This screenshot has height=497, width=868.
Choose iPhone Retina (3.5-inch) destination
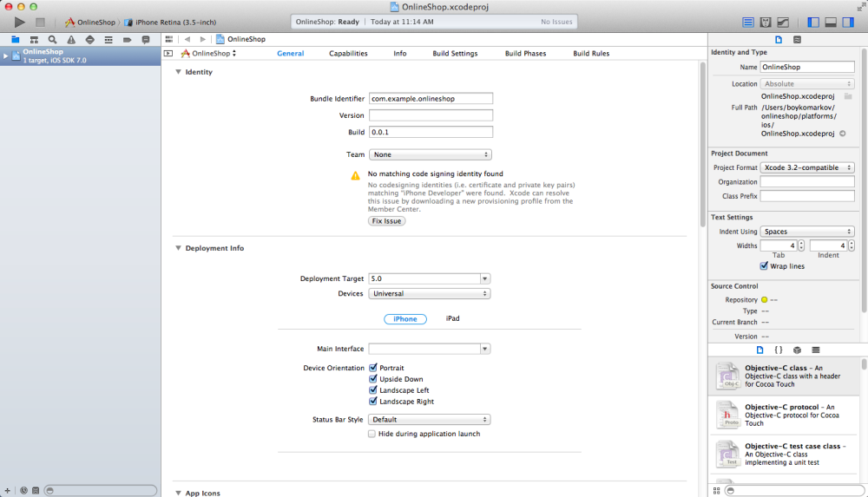pos(170,23)
